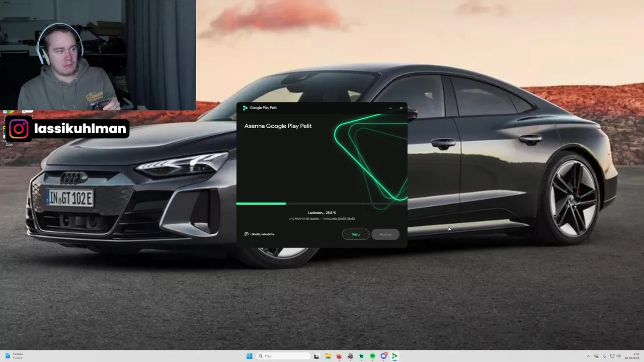Click the taskbar Hae search field
This screenshot has height=362, width=644.
tap(283, 356)
